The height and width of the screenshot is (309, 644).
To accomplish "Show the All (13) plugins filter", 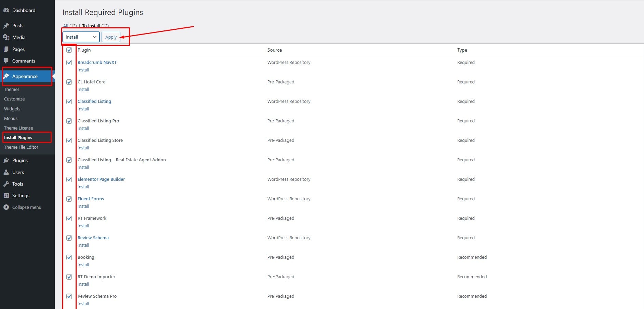I will pyautogui.click(x=70, y=26).
